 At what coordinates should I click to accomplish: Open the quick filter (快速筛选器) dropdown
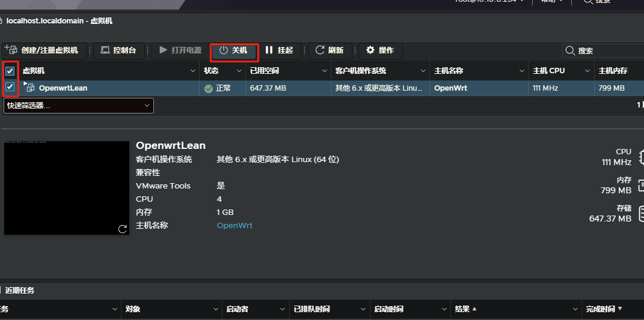(x=78, y=106)
